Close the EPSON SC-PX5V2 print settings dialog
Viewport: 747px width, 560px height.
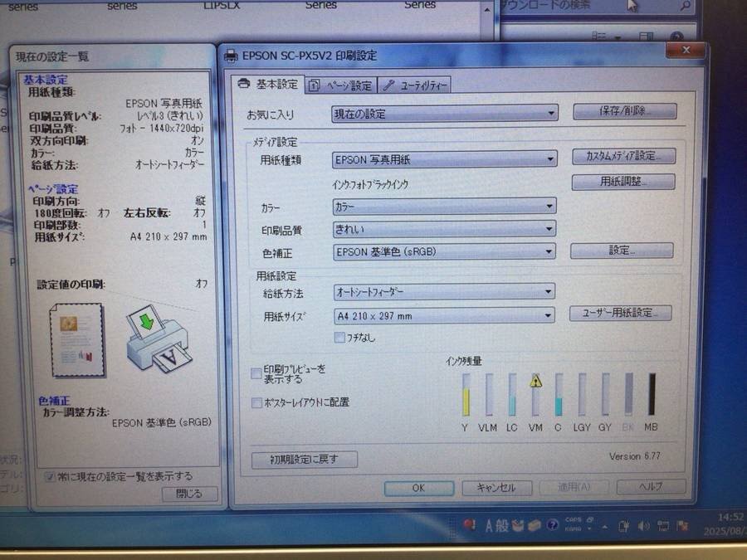click(686, 50)
